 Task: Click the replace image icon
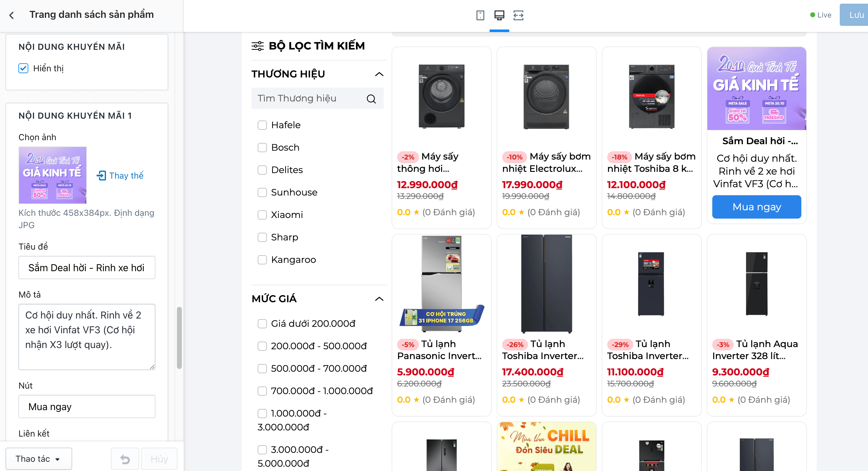tap(101, 176)
